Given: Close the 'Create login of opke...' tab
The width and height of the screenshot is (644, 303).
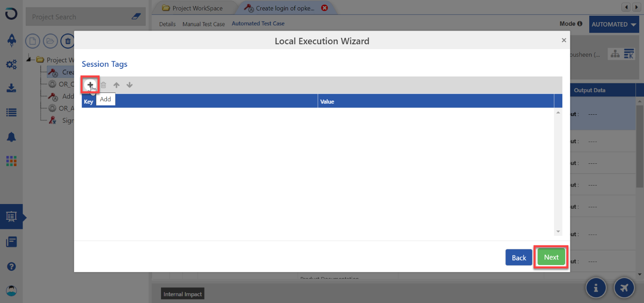Looking at the screenshot, I should [324, 8].
